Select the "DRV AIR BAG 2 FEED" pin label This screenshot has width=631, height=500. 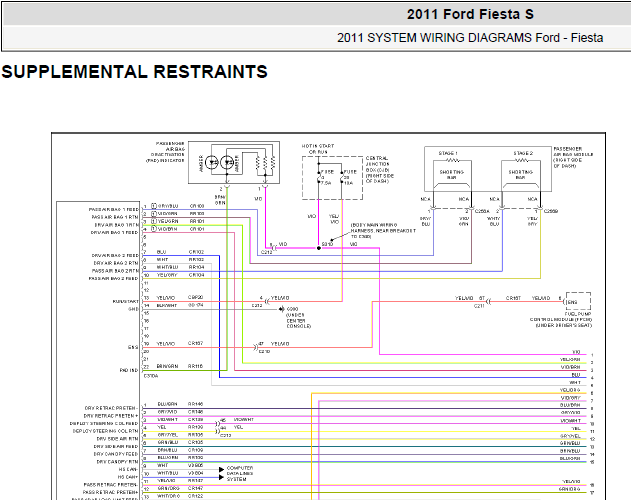point(115,255)
